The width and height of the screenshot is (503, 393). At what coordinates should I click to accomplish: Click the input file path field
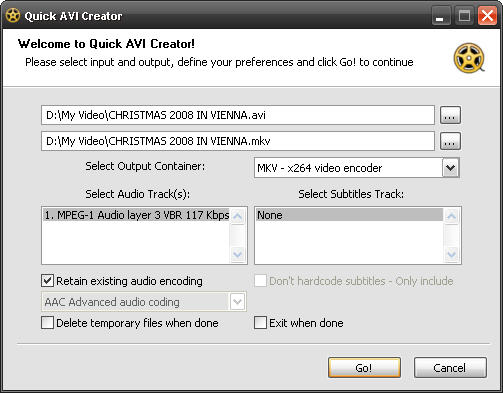[x=238, y=115]
